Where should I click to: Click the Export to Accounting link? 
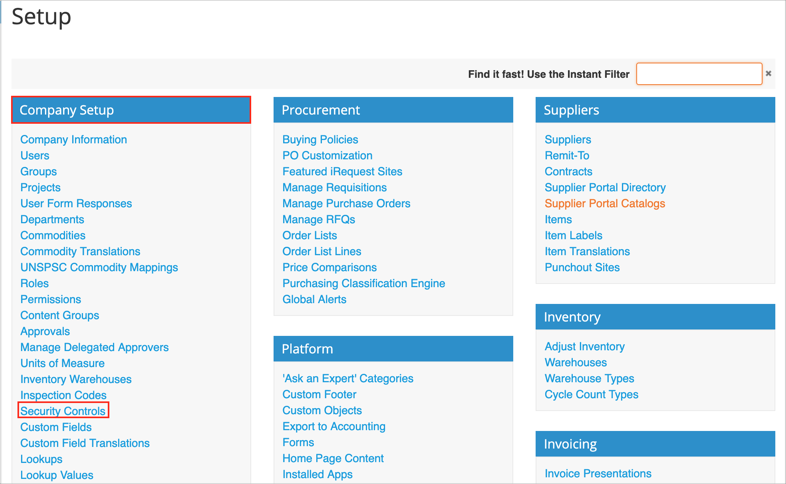pos(333,427)
